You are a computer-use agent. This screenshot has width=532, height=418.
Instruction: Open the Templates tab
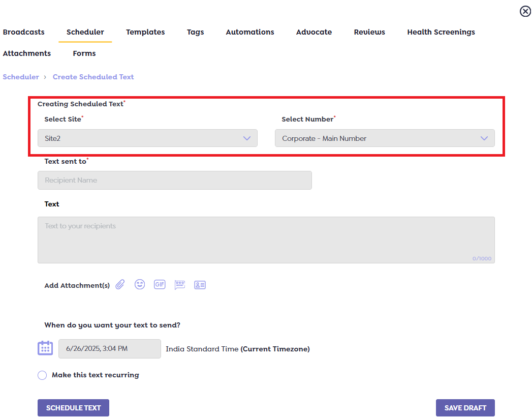145,32
